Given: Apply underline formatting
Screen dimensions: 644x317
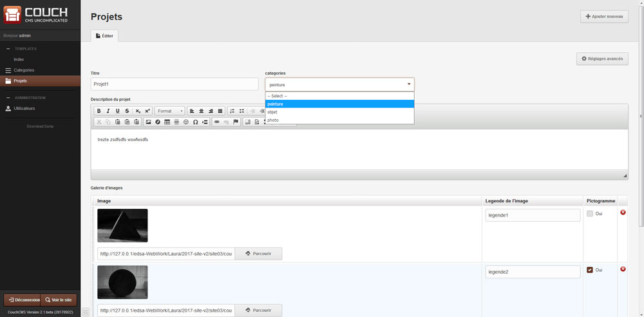Looking at the screenshot, I should [x=117, y=111].
